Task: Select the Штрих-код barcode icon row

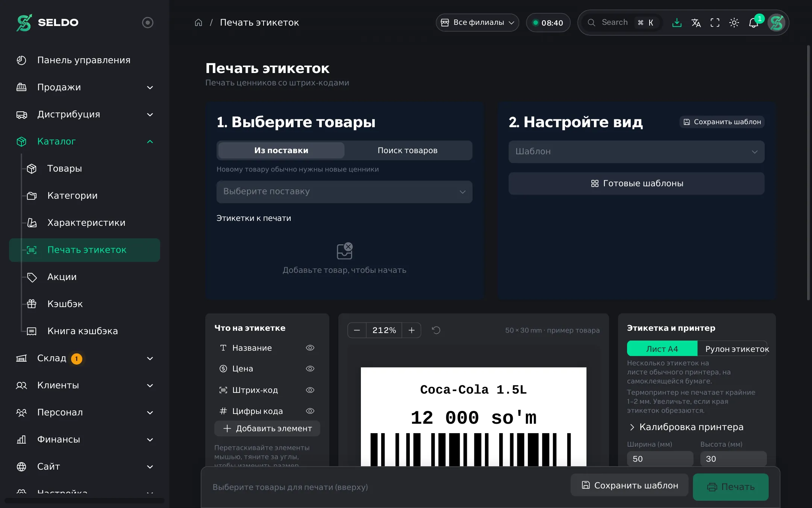Action: pyautogui.click(x=267, y=390)
